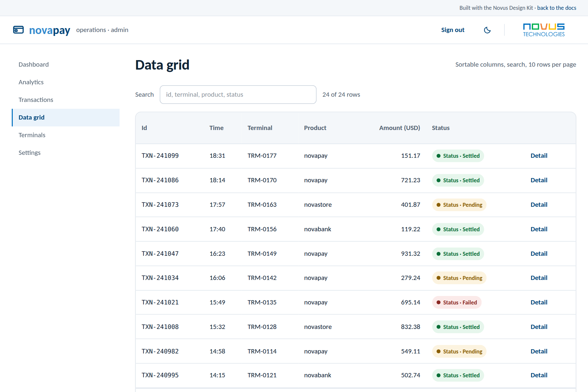Click the TRM-0121 terminal cell

tap(262, 375)
